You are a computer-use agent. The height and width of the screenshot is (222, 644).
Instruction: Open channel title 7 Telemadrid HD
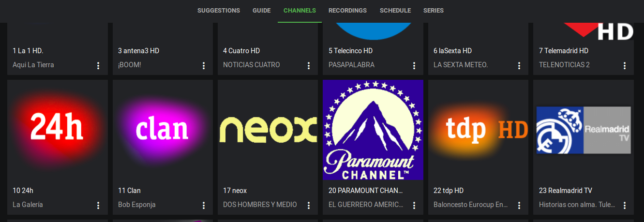pyautogui.click(x=564, y=51)
